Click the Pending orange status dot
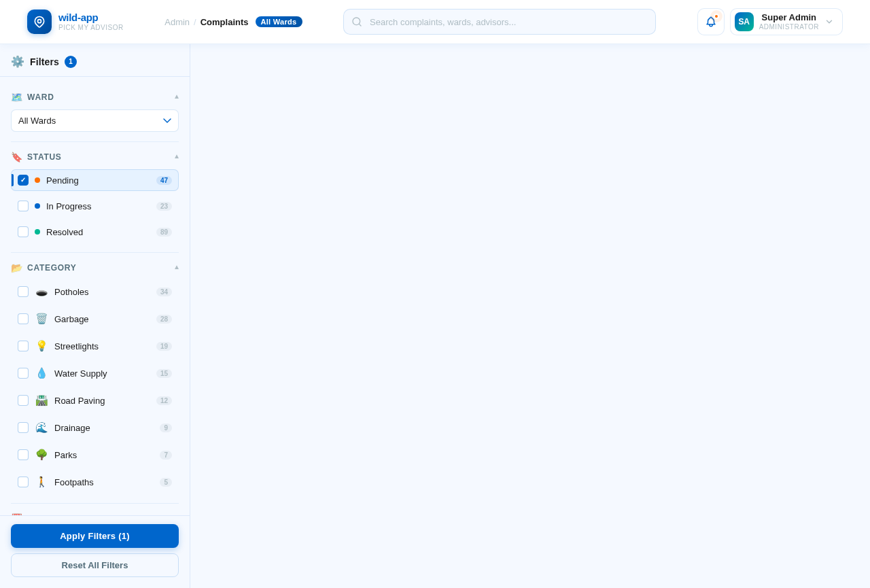Viewport: 870px width, 588px height. pos(37,180)
